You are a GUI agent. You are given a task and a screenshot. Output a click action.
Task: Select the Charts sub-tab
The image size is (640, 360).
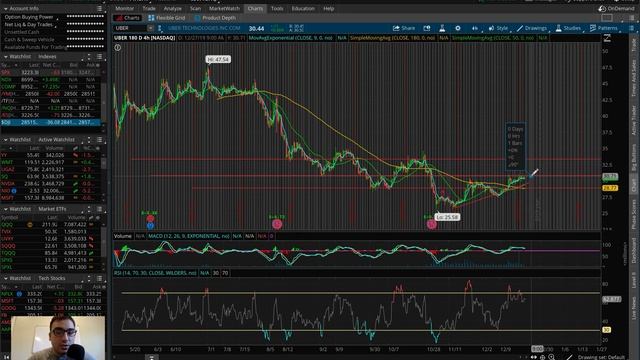[128, 18]
